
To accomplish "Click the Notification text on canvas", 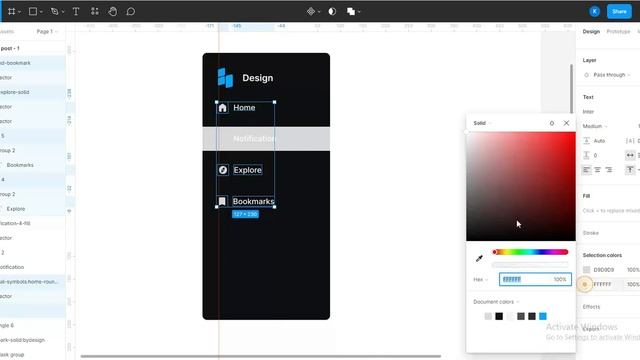I will [254, 139].
